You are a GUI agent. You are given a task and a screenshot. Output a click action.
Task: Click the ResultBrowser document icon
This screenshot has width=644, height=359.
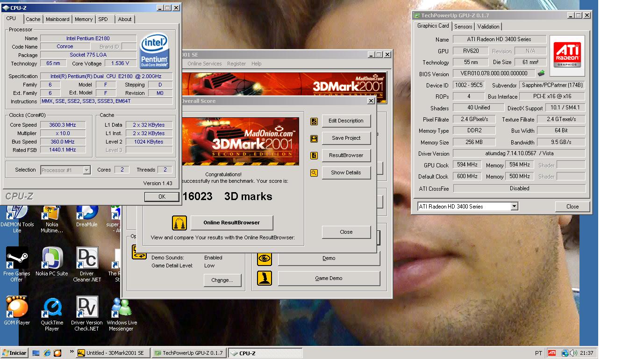[x=314, y=156]
